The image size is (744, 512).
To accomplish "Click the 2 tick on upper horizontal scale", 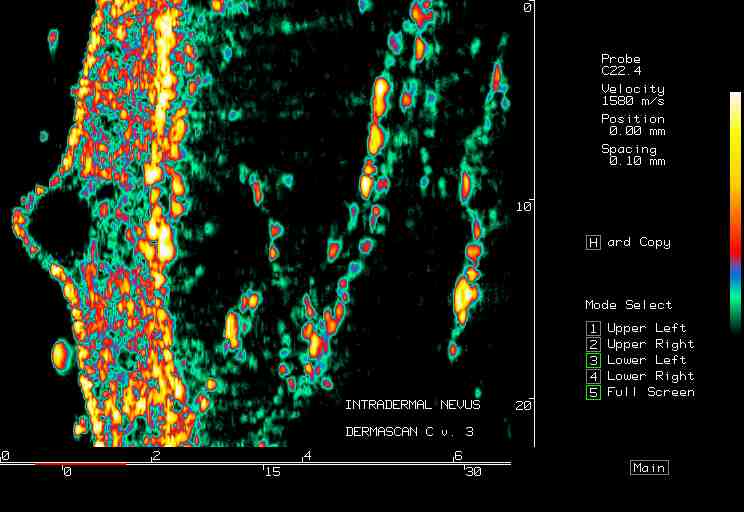I will (x=156, y=456).
